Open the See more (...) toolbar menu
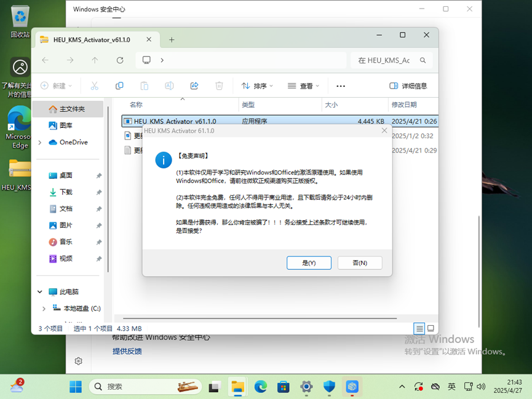 click(341, 86)
